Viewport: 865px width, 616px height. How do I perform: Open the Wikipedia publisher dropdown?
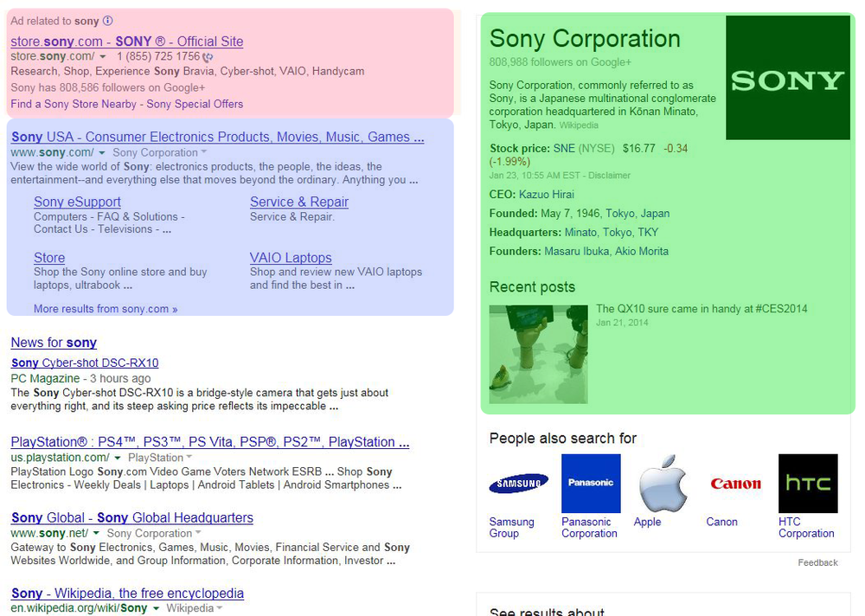pos(195,608)
